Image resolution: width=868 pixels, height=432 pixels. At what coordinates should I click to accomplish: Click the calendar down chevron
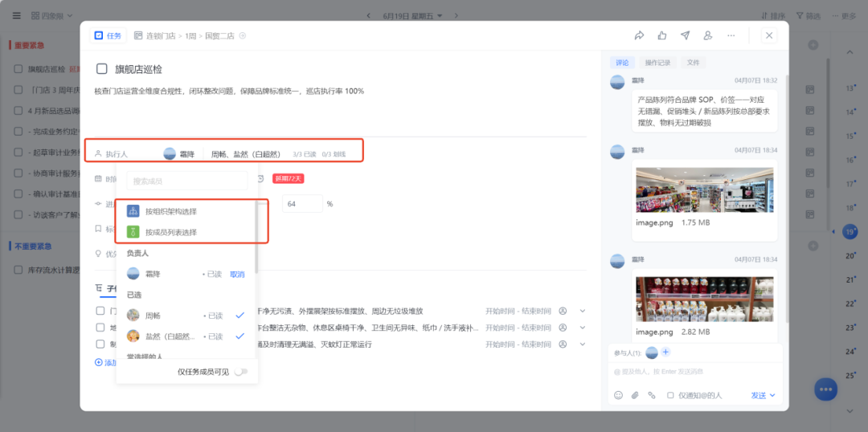(x=850, y=410)
